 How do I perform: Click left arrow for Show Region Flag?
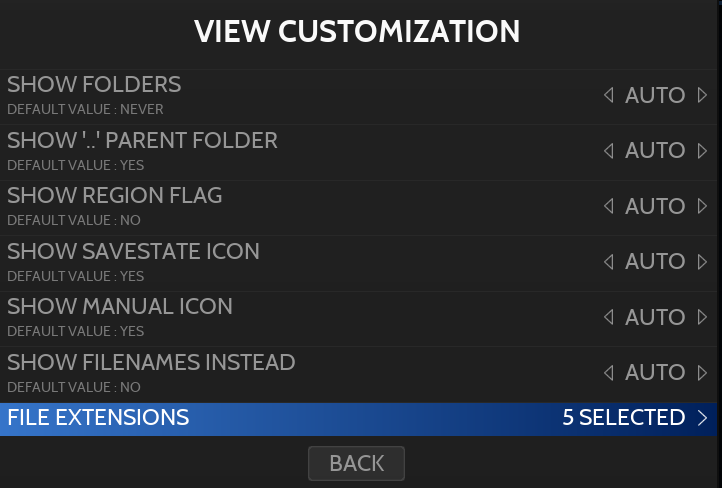tap(608, 207)
